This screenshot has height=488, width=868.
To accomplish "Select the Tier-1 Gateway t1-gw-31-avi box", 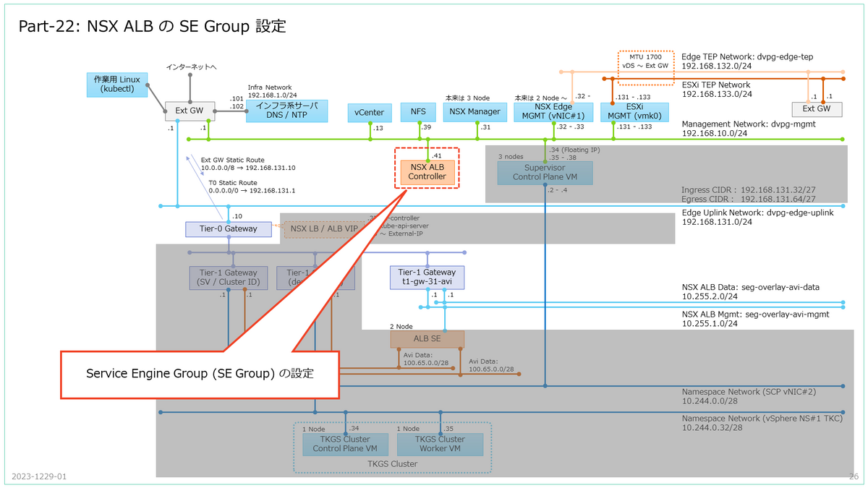I will 427,278.
